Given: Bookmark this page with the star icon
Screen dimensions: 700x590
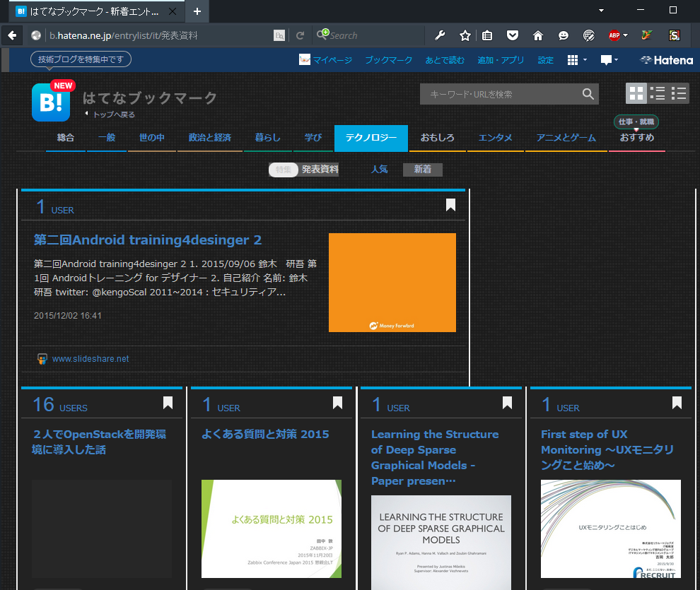Looking at the screenshot, I should click(465, 35).
